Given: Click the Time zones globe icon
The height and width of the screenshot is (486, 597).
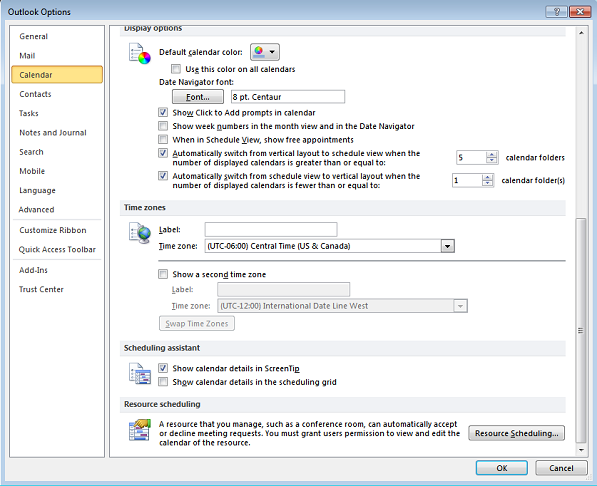Looking at the screenshot, I should pos(140,233).
